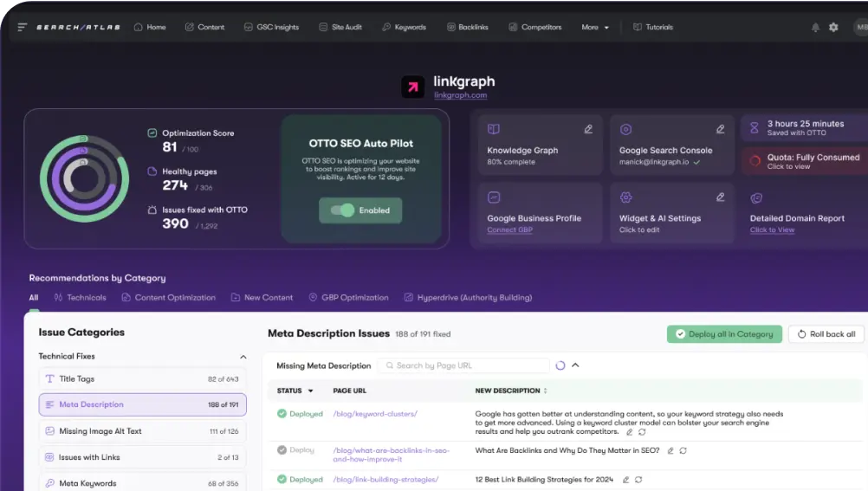Regenerate the link-building-strategies description
Image resolution: width=868 pixels, height=491 pixels.
[x=638, y=480]
